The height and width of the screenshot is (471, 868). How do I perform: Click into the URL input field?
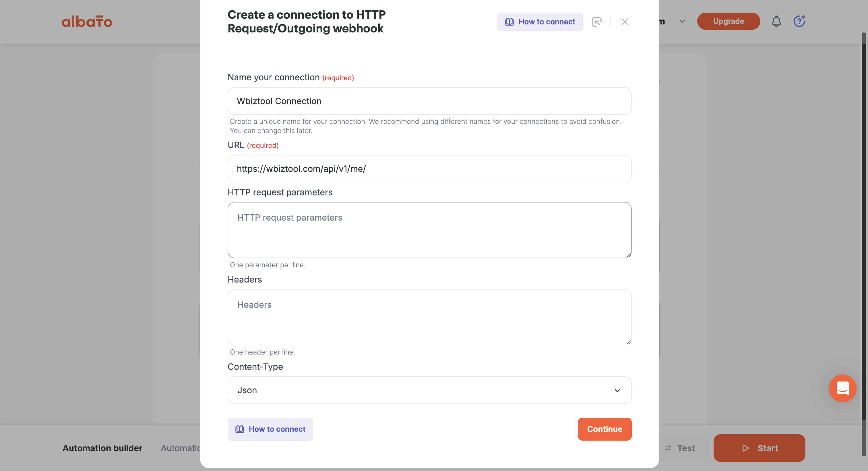[x=429, y=169]
